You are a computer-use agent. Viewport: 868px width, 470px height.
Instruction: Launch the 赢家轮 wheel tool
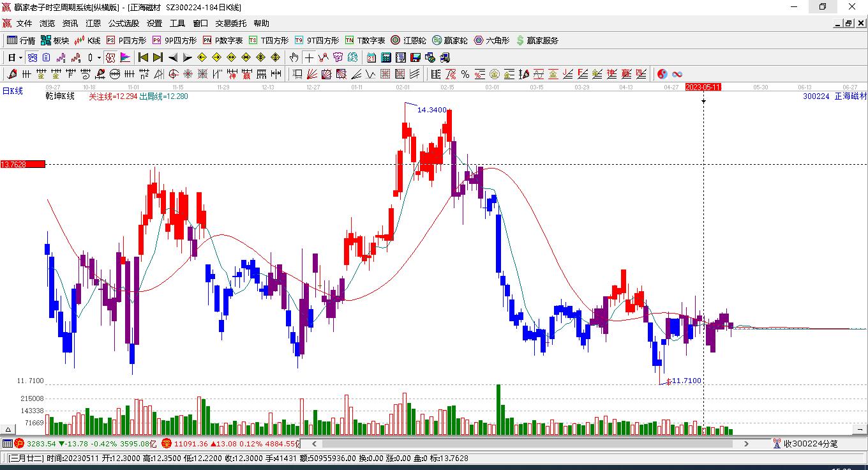450,40
